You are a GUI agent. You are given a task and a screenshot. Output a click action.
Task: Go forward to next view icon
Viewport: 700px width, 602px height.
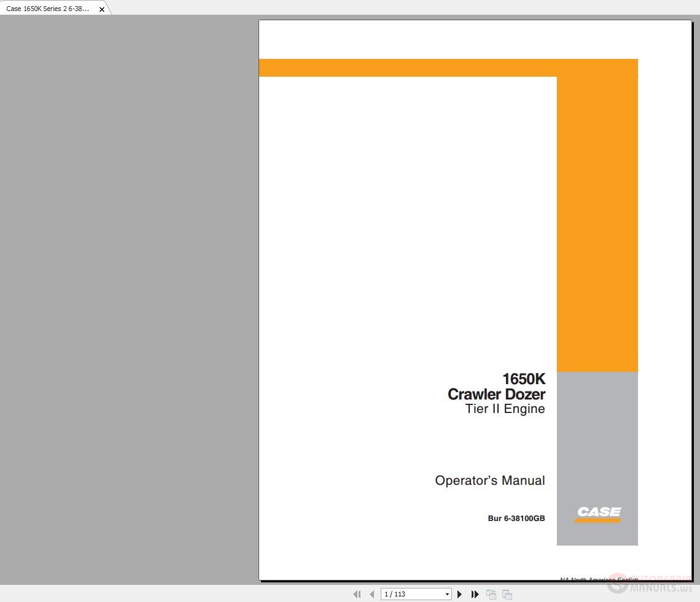(507, 594)
